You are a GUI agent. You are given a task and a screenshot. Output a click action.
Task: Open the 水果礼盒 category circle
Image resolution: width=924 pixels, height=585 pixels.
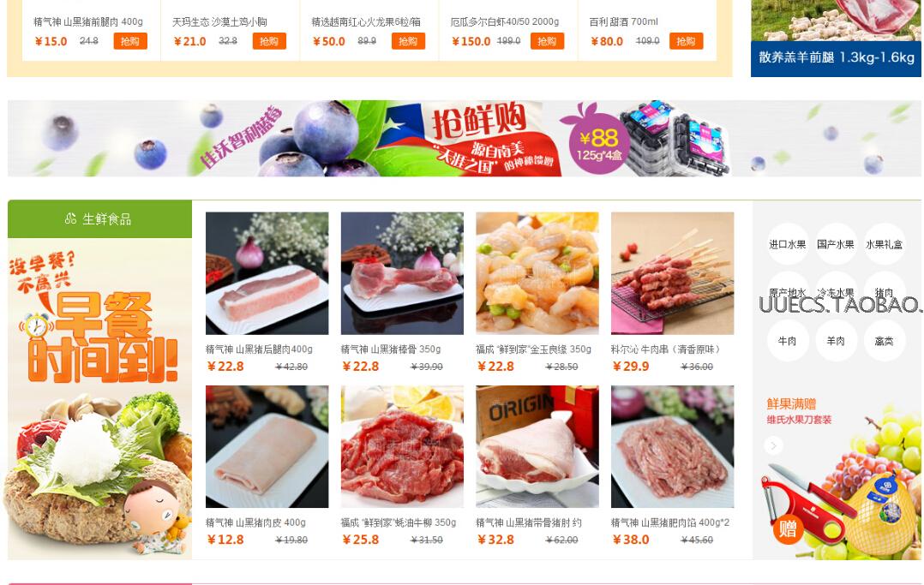(x=884, y=244)
